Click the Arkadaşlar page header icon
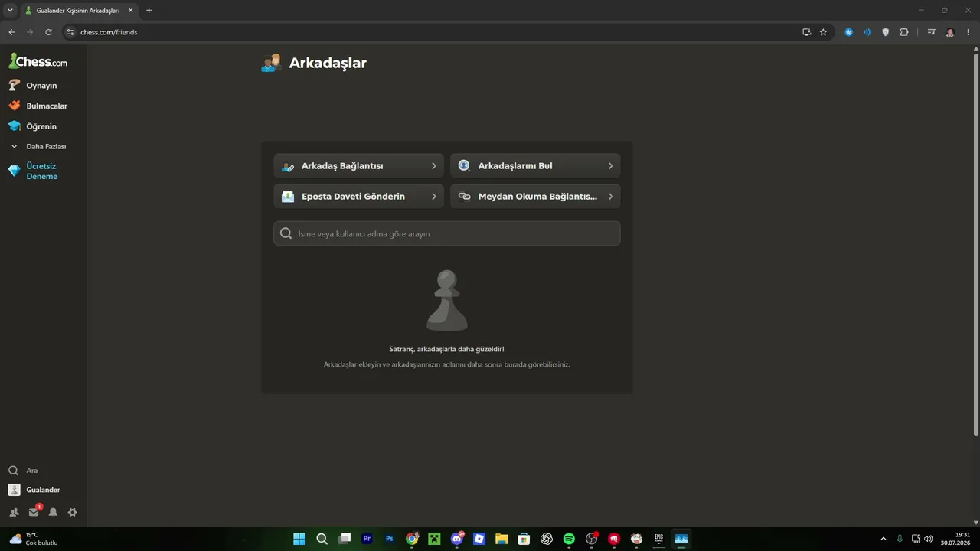 pos(271,63)
